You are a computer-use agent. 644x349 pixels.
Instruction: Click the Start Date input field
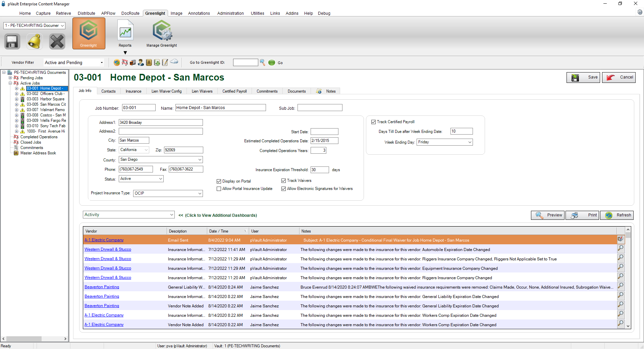[x=324, y=132]
